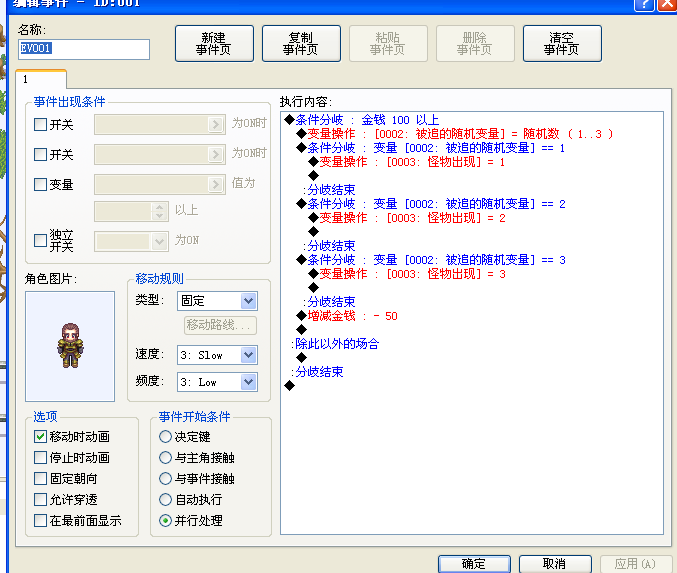Click the character graphic thumbnail
The image size is (677, 573).
click(x=70, y=346)
